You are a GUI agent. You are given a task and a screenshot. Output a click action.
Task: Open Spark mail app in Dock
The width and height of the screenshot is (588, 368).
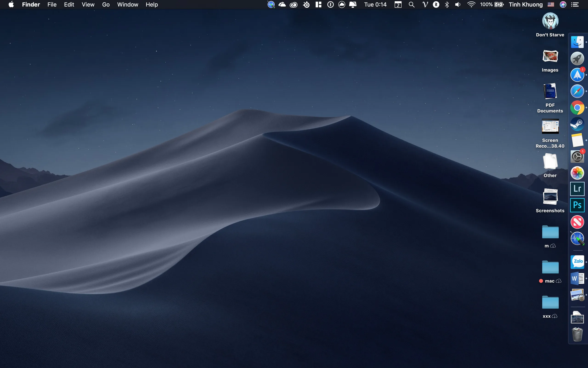[x=577, y=75]
